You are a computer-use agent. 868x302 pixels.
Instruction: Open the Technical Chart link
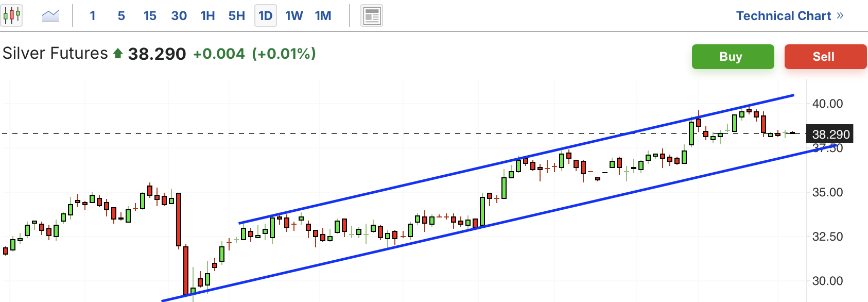coord(790,16)
